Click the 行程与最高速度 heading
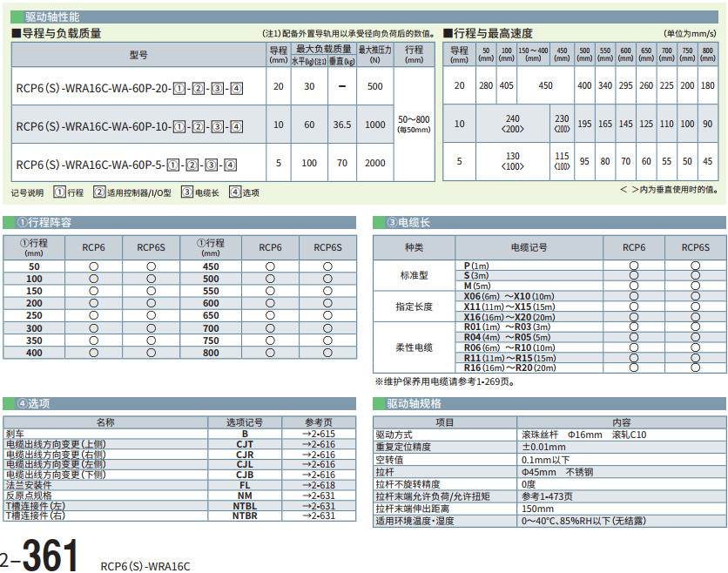Screen dimensions: 728x573 (x=488, y=33)
